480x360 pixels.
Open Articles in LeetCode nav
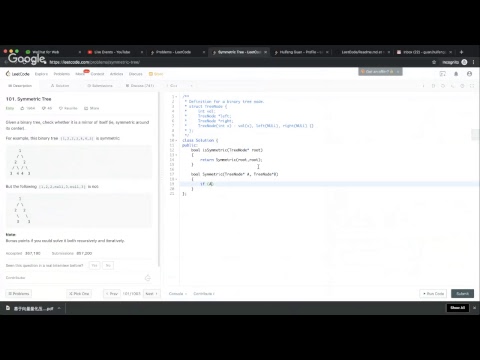click(116, 74)
